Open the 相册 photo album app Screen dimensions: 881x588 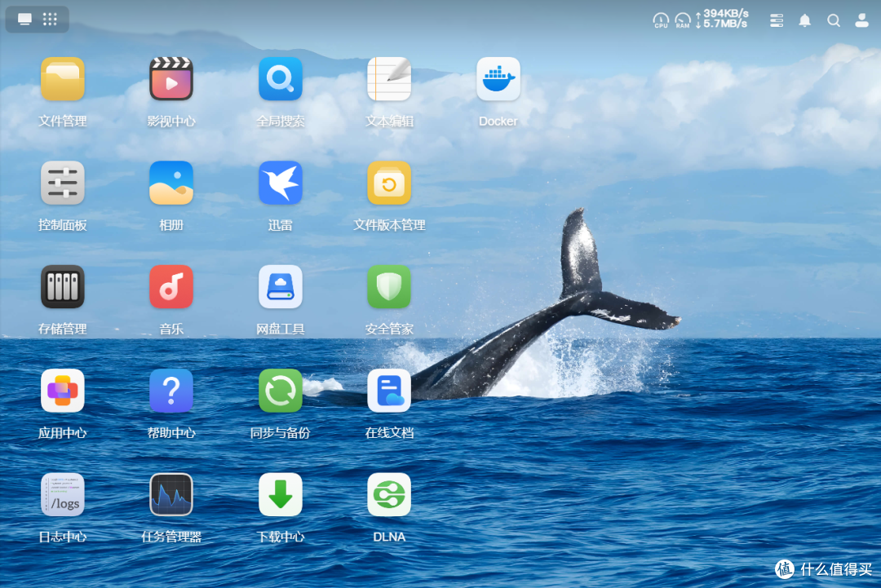(171, 183)
